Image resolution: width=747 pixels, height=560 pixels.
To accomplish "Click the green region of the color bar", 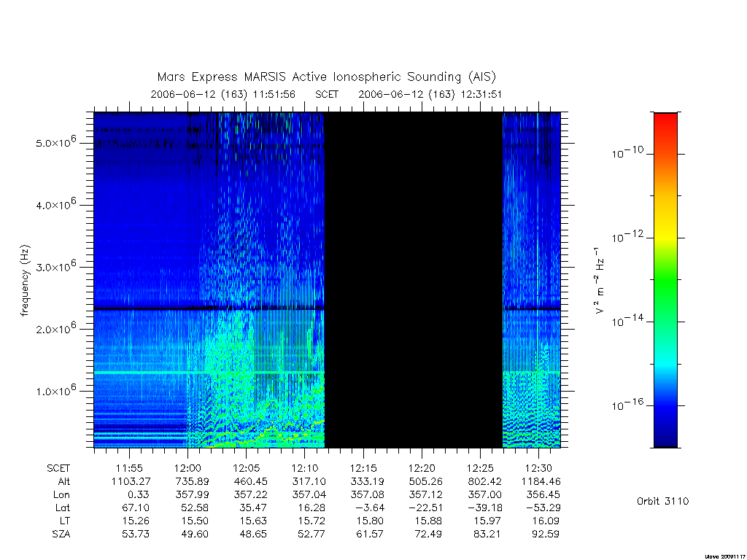I will coord(665,281).
